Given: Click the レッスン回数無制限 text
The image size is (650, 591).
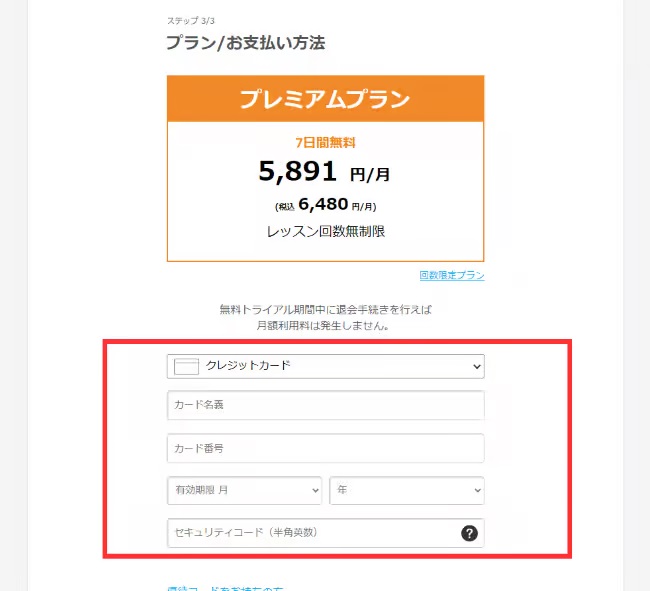Looking at the screenshot, I should click(325, 231).
